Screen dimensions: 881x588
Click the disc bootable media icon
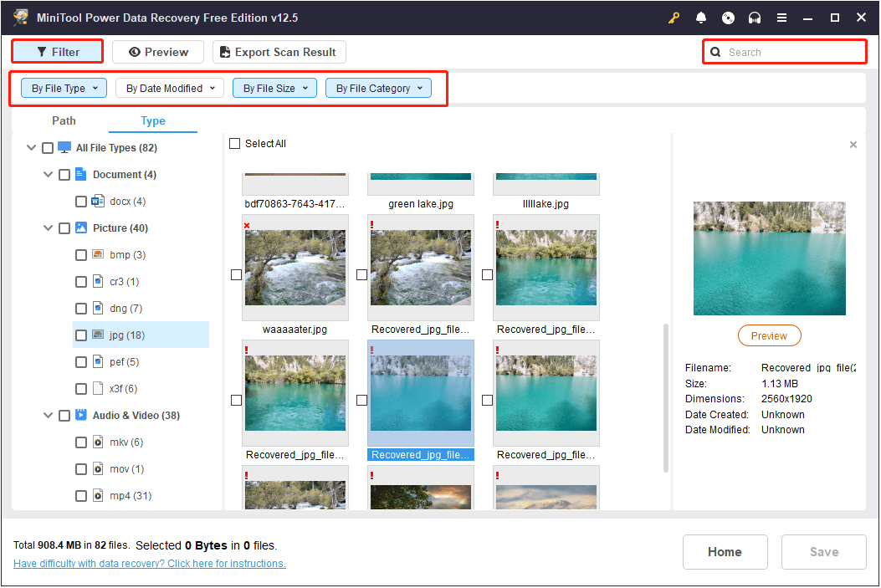(728, 18)
